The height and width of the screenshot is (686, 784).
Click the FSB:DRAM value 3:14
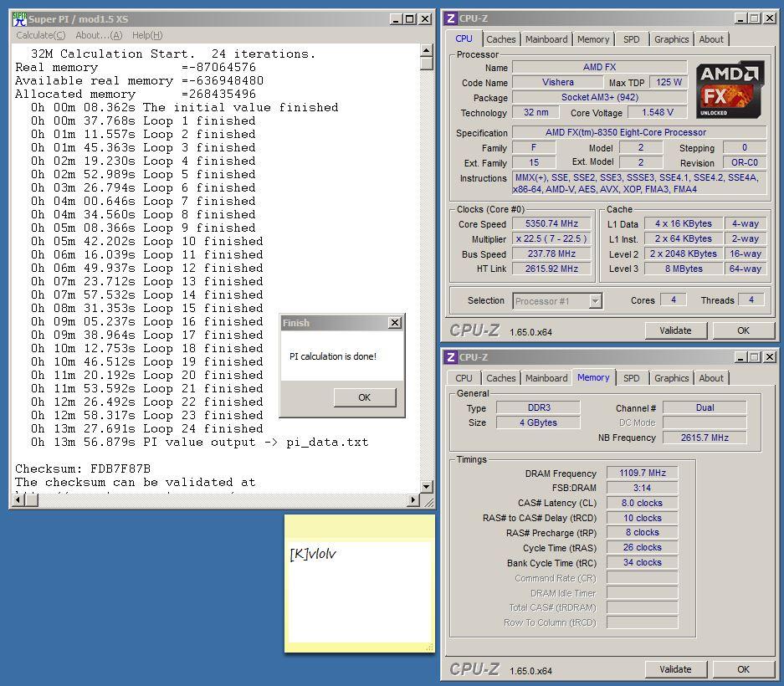click(643, 488)
